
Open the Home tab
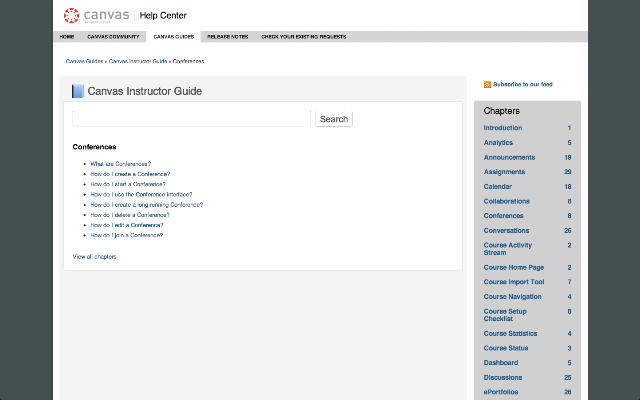pos(67,37)
